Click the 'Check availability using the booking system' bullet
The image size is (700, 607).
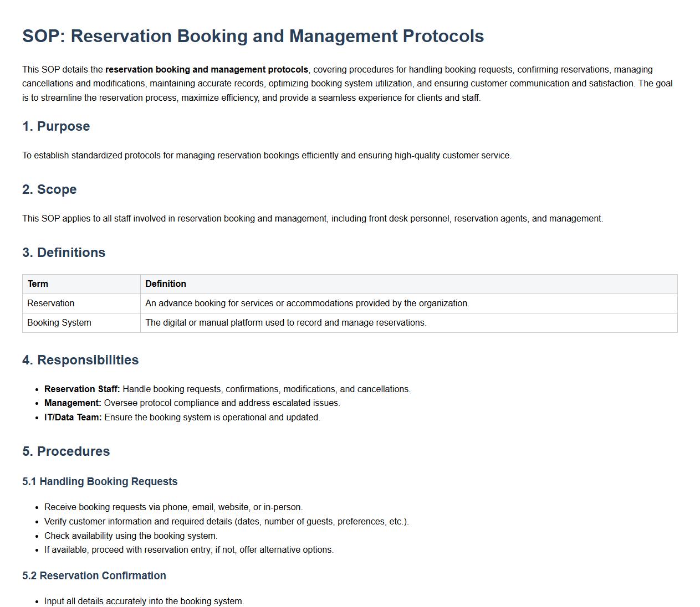tap(131, 536)
